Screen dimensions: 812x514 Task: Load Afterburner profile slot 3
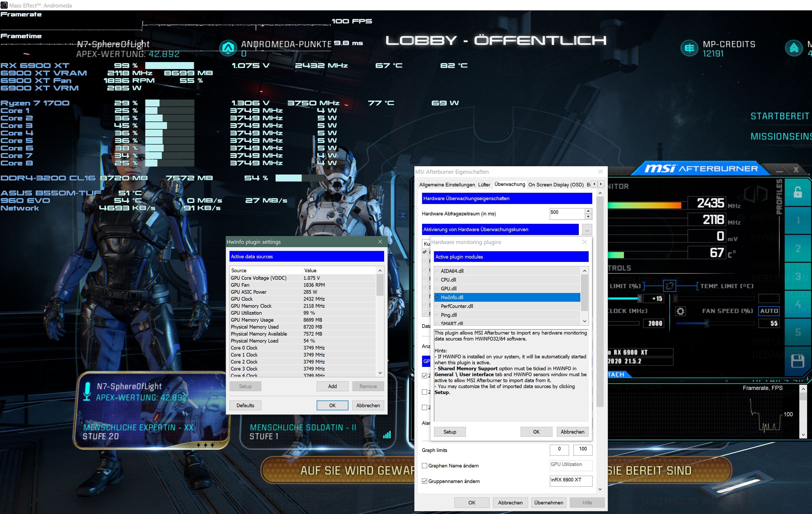[798, 276]
